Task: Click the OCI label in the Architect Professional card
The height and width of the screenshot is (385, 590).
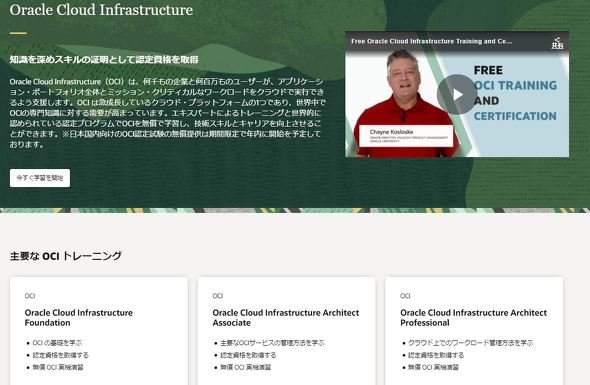Action: (405, 296)
